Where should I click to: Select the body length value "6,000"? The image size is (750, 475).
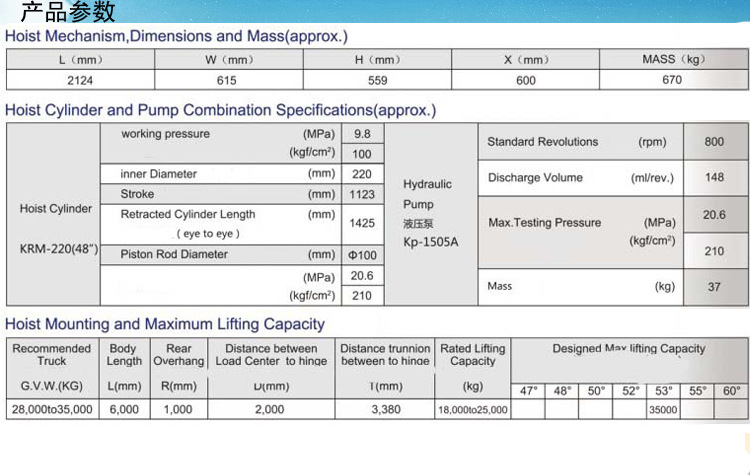tap(124, 409)
